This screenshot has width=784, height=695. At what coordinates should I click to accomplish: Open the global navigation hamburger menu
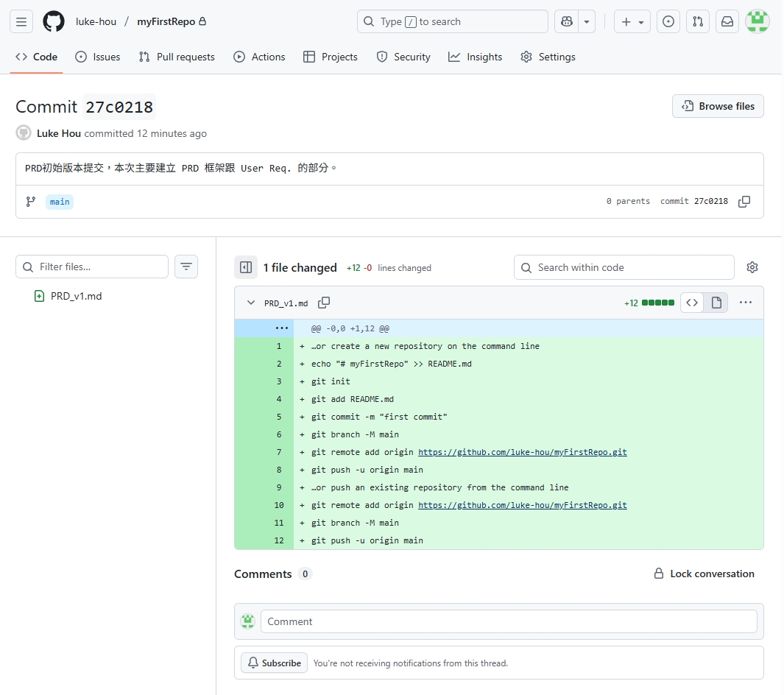pyautogui.click(x=21, y=21)
